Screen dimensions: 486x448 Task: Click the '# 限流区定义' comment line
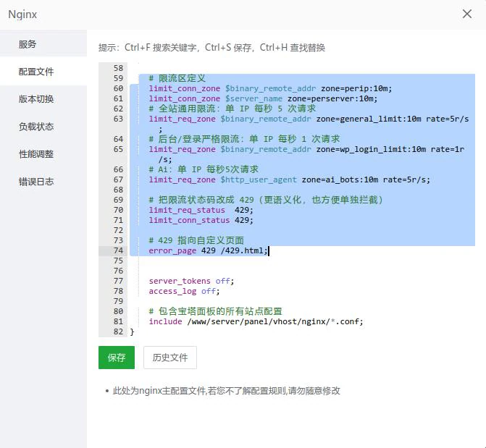click(177, 78)
